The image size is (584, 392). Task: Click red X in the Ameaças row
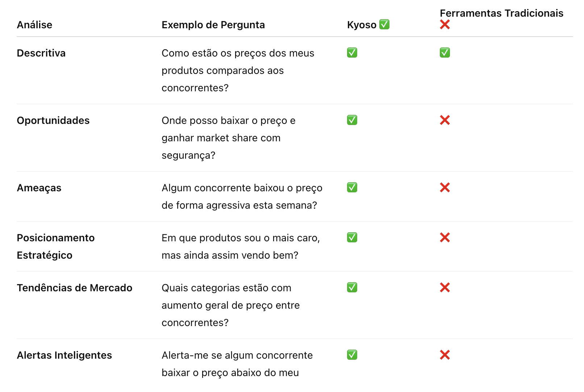point(445,187)
